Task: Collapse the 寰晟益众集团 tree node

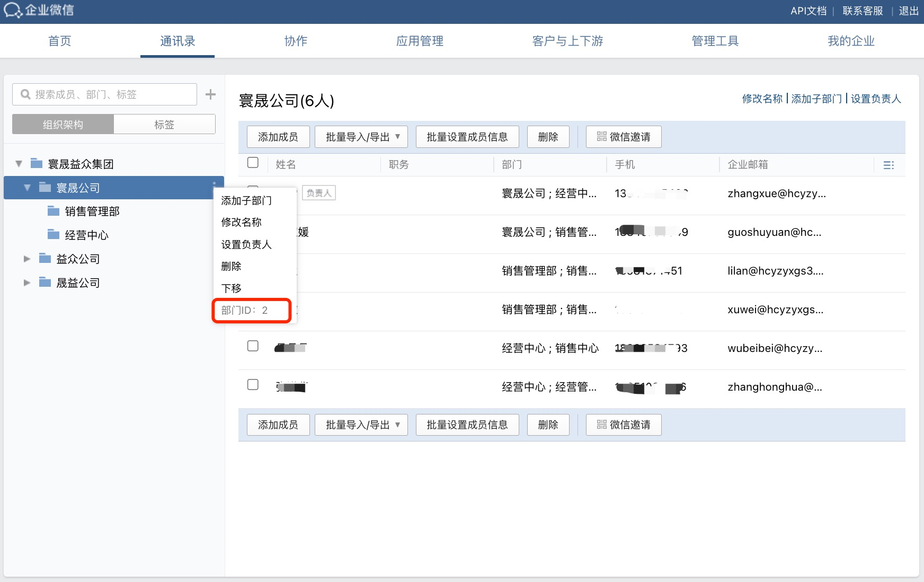Action: coord(19,164)
